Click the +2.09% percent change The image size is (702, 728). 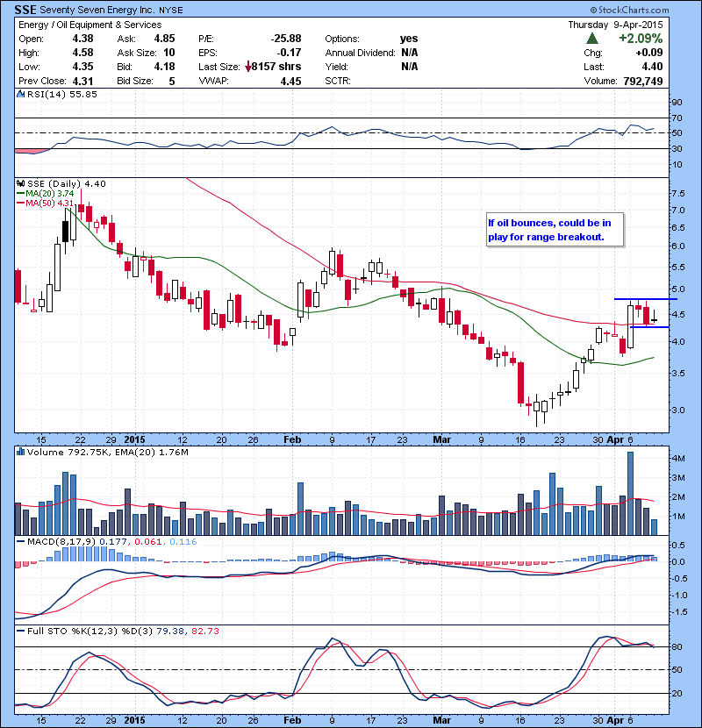click(x=641, y=38)
